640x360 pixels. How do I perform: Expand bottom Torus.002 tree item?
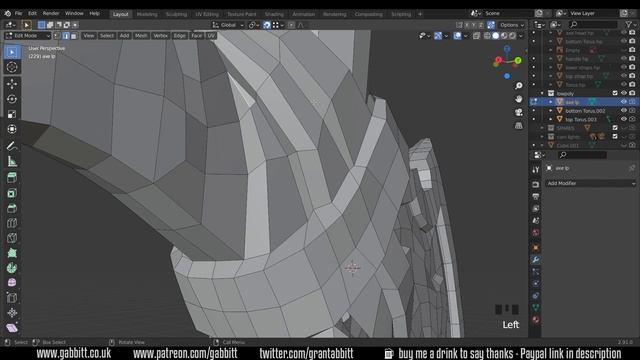[x=551, y=111]
